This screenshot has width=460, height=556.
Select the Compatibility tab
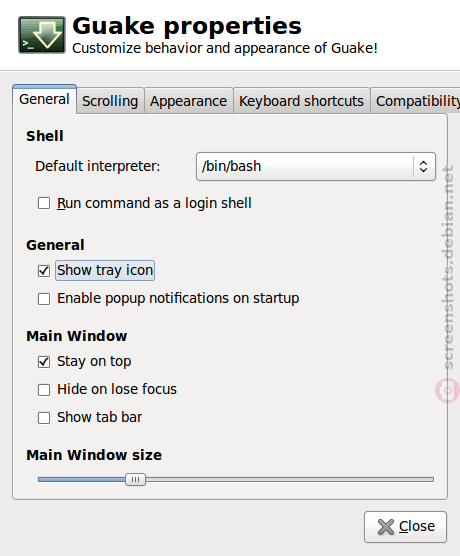click(416, 101)
